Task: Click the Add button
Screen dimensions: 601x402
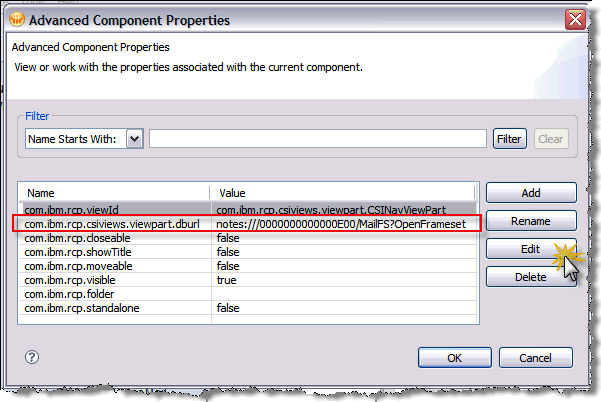Action: [530, 192]
